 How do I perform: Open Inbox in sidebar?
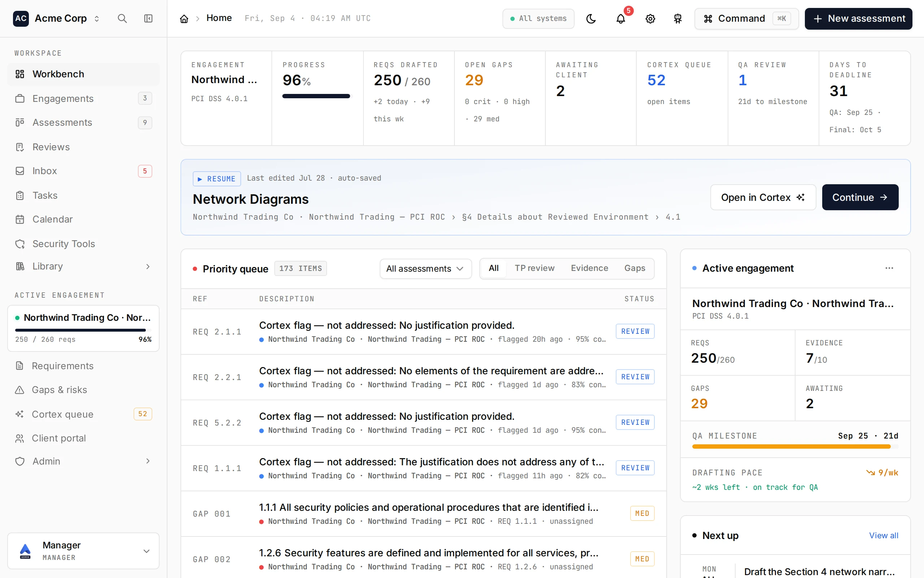click(83, 171)
